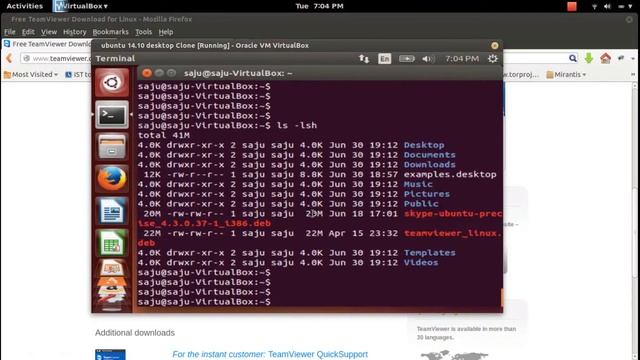Image resolution: width=640 pixels, height=360 pixels.
Task: Go to Firefox home page icon
Action: (605, 58)
